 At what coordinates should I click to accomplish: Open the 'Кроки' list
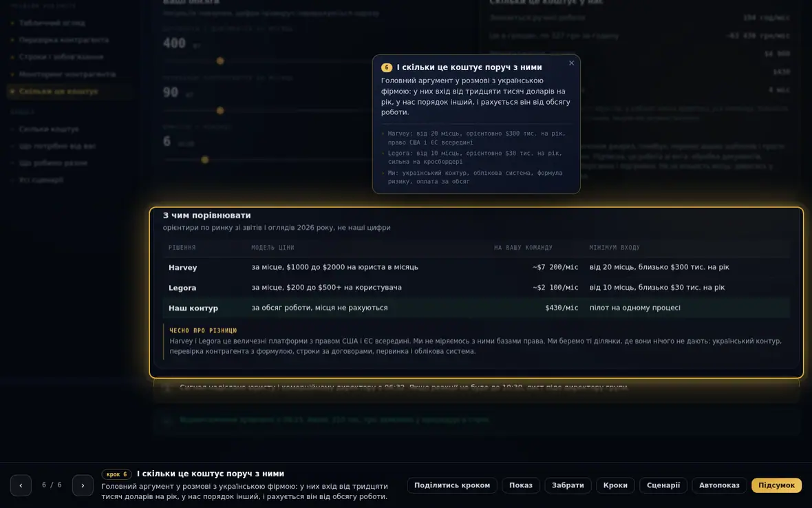coord(615,485)
